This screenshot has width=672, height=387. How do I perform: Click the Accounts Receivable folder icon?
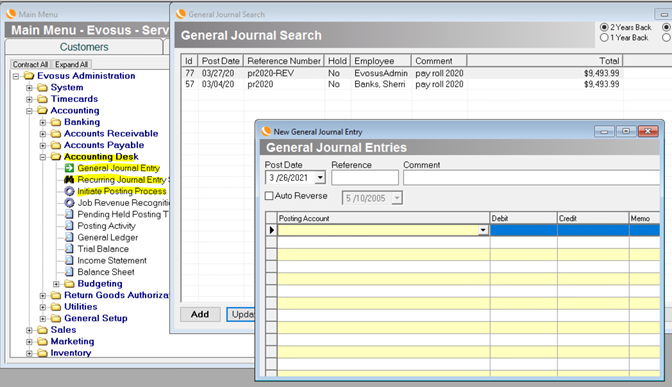56,134
